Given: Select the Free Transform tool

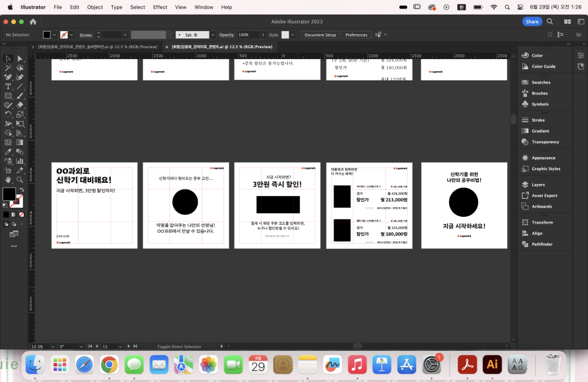Looking at the screenshot, I should (20, 124).
